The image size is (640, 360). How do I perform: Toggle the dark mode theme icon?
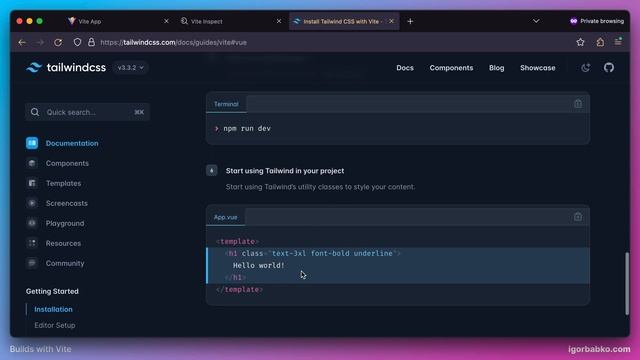586,68
